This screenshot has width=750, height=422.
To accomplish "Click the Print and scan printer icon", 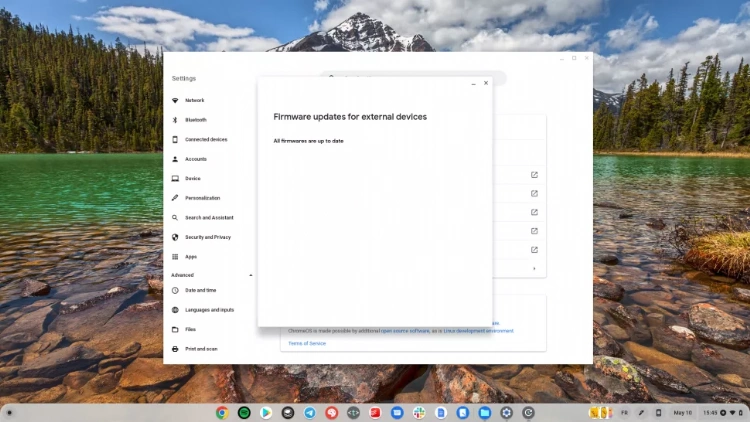I will click(175, 349).
